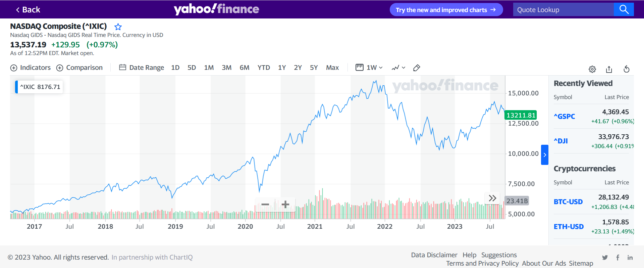This screenshot has width=644, height=268.
Task: Zoom in with the plus button
Action: (285, 204)
